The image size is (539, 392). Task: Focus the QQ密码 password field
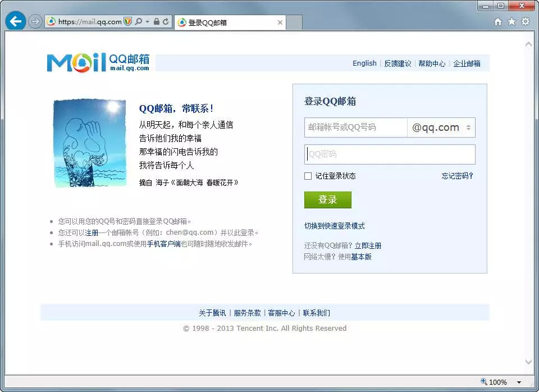[x=390, y=154]
